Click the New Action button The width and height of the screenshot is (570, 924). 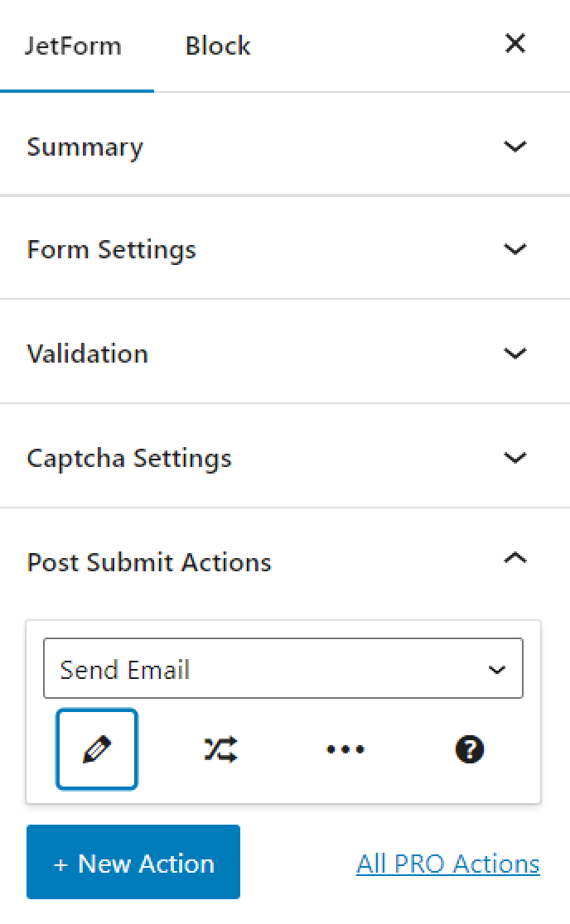point(133,862)
